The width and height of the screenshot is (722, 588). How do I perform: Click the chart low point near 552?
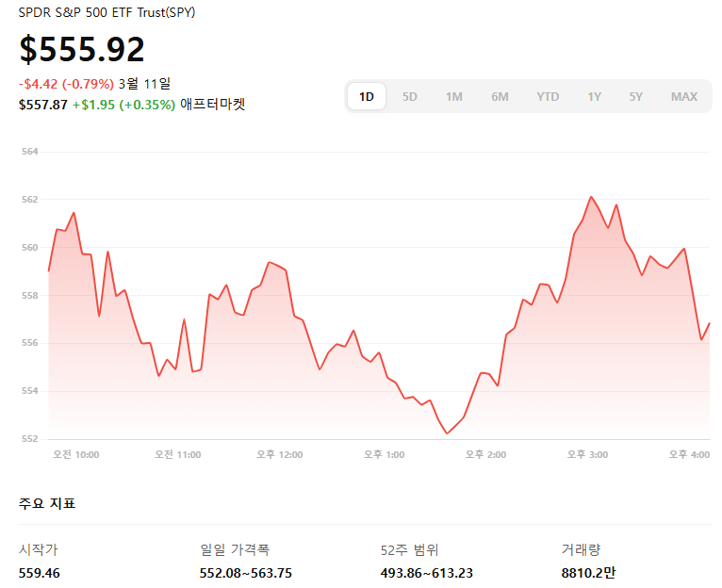(x=447, y=433)
